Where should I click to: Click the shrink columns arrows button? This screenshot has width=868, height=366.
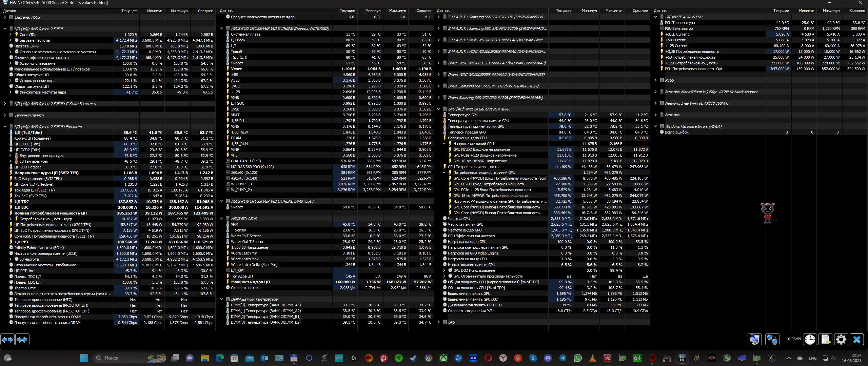(x=22, y=339)
